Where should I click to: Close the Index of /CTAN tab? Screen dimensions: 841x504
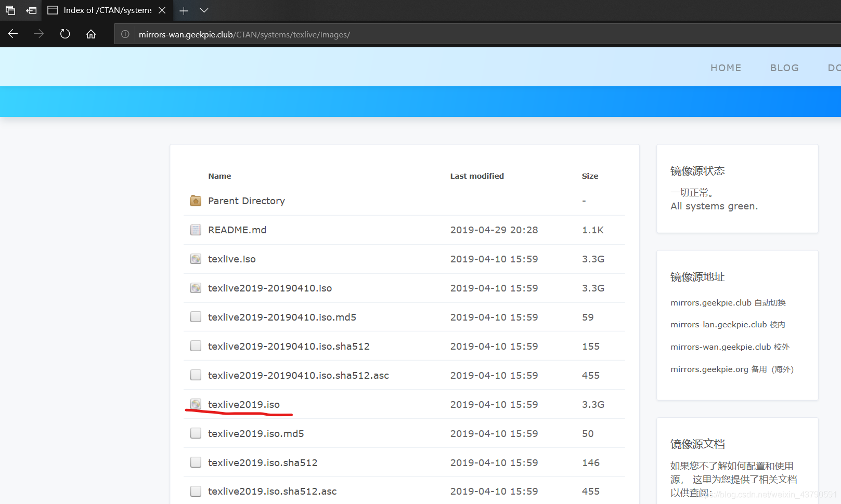[x=162, y=10]
